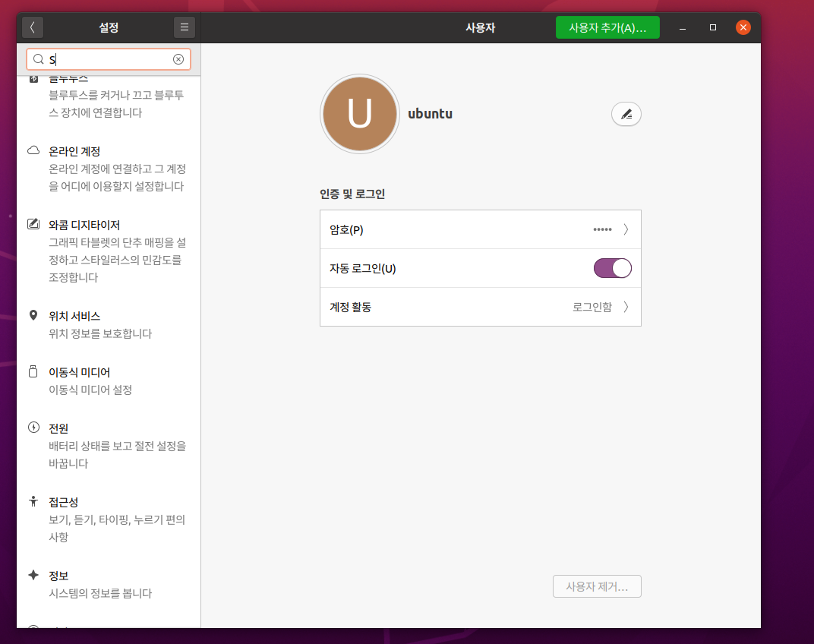Click the search magnifier icon
This screenshot has width=814, height=644.
pos(39,59)
